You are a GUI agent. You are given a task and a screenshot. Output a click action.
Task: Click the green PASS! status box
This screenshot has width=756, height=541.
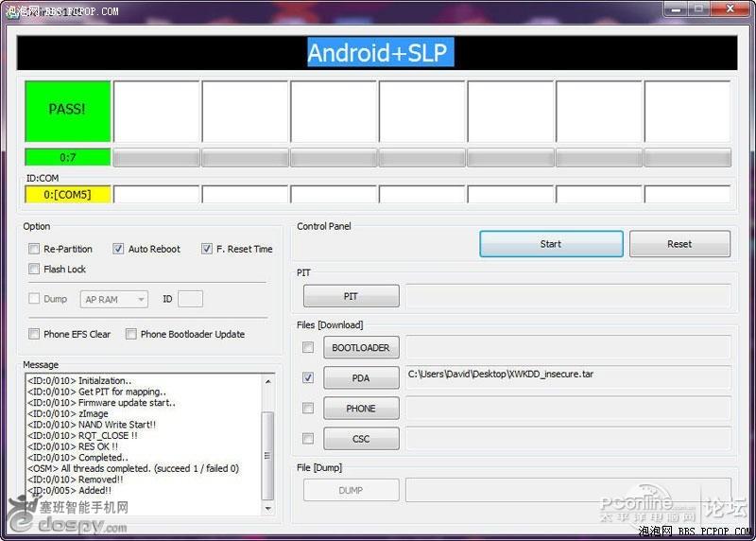tap(67, 111)
